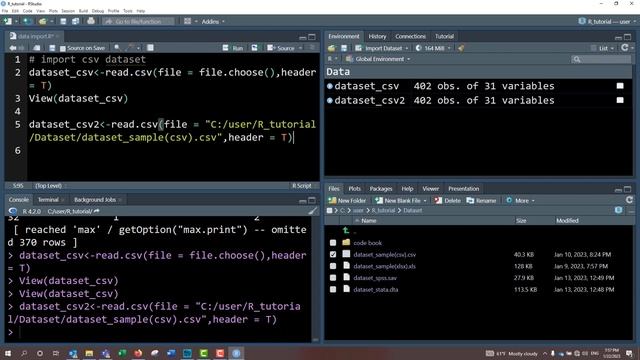Toggle Source on Save checkbox
The image size is (640, 360).
(x=63, y=49)
